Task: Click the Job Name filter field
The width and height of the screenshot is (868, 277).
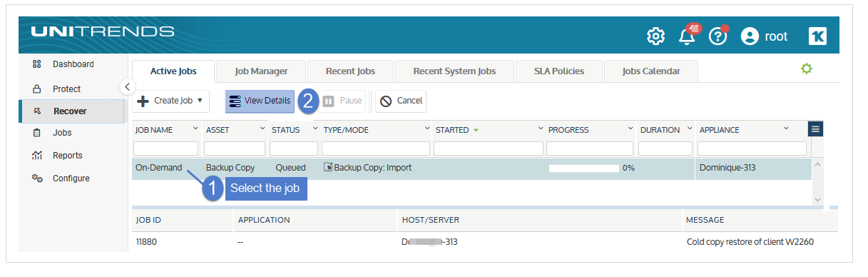Action: [167, 148]
